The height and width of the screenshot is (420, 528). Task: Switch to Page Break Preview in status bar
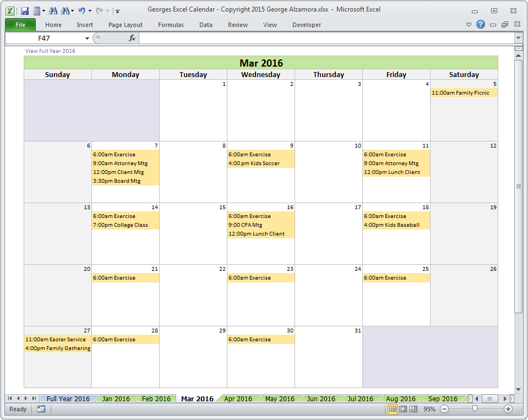click(413, 409)
